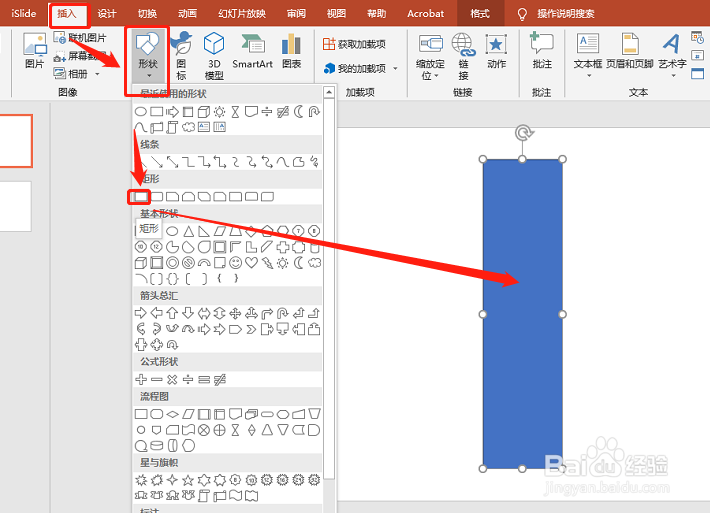
Task: Insert header and footer (页眉和页脚)
Action: tap(629, 51)
